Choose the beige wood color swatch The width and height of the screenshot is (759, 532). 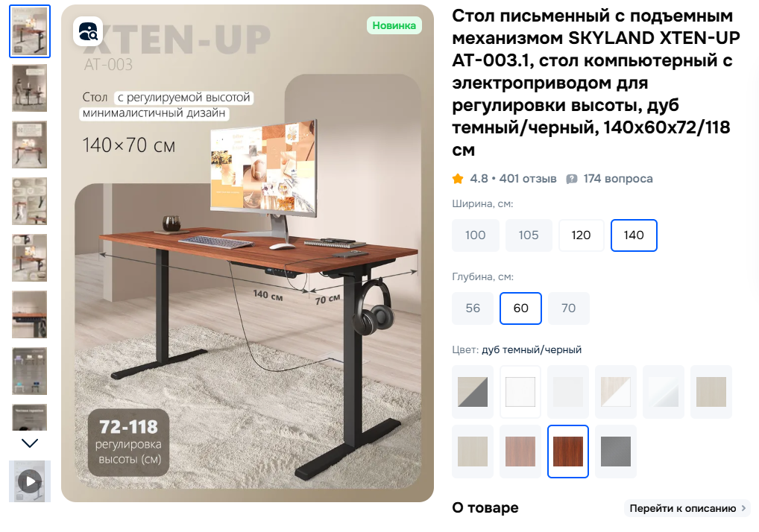pyautogui.click(x=711, y=392)
